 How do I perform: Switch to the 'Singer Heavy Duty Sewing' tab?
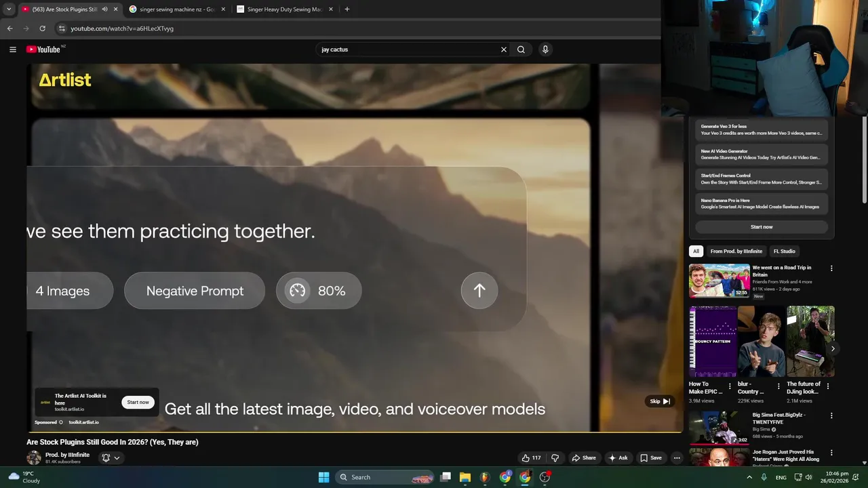(x=285, y=9)
